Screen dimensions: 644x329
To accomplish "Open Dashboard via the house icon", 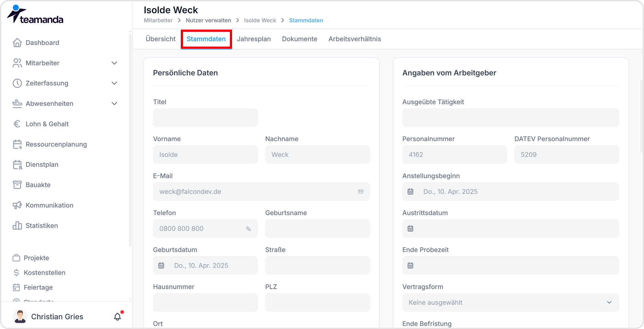I will tap(17, 43).
